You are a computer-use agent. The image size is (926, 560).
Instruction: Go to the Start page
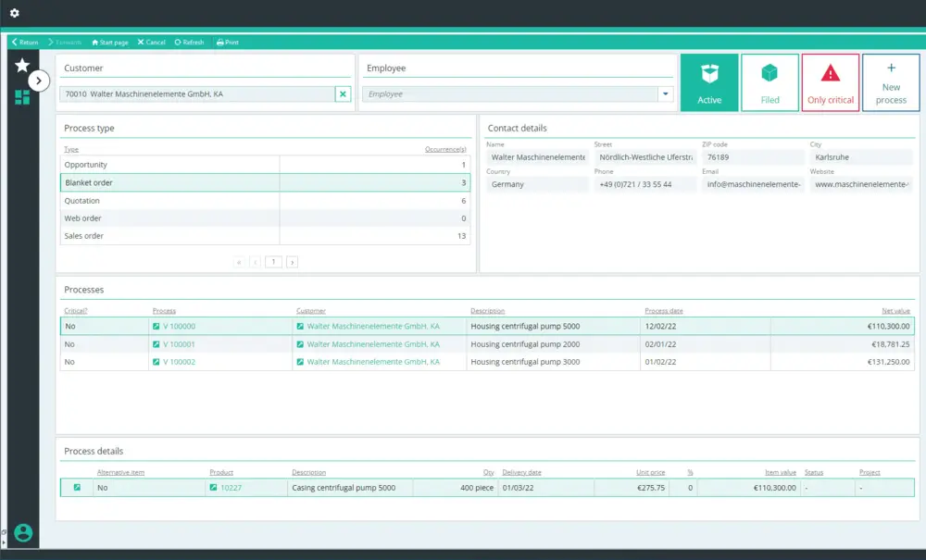tap(110, 43)
